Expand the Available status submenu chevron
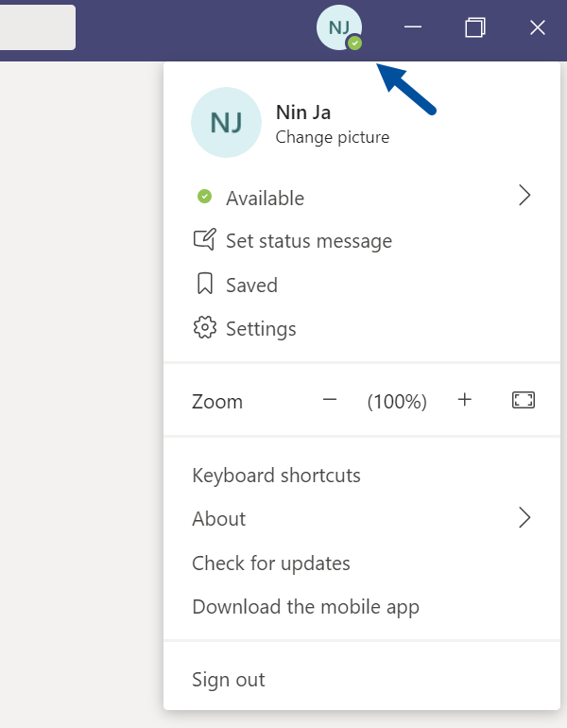Image resolution: width=567 pixels, height=728 pixels. [524, 196]
